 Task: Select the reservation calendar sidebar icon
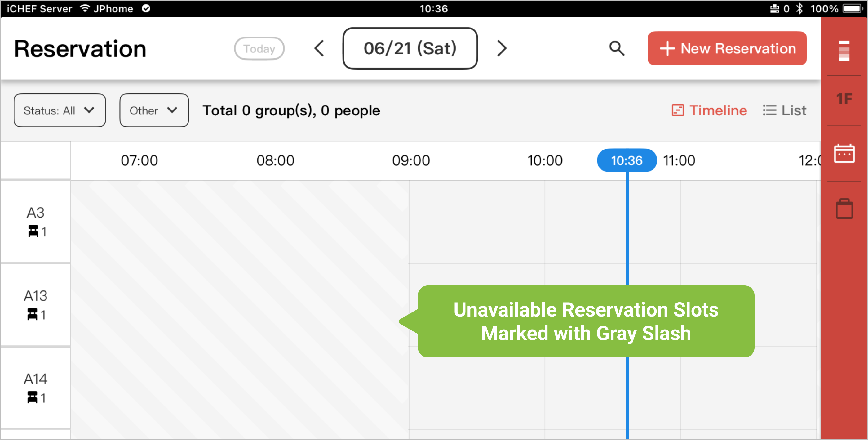tap(844, 154)
